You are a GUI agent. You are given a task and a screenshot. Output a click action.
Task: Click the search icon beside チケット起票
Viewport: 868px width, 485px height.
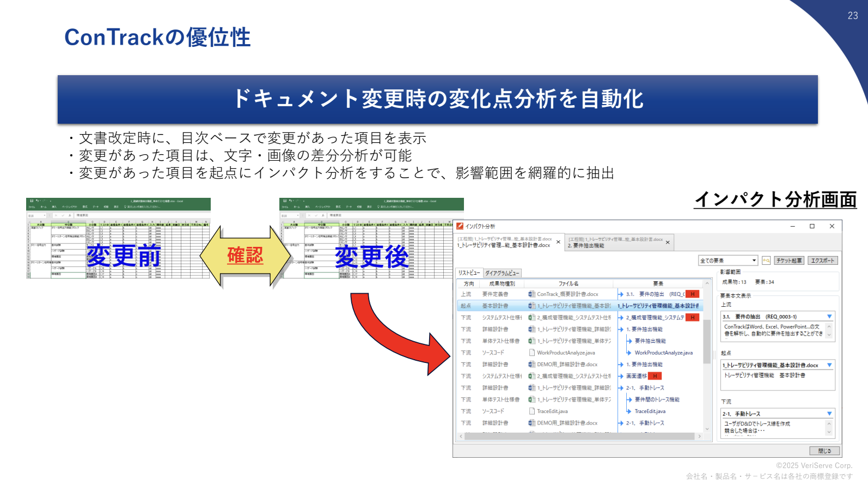766,260
